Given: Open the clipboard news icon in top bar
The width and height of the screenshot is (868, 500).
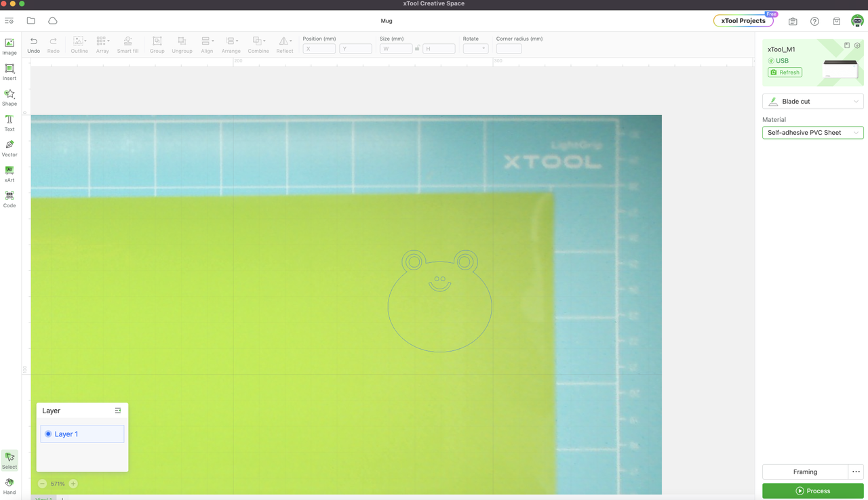Looking at the screenshot, I should 793,21.
